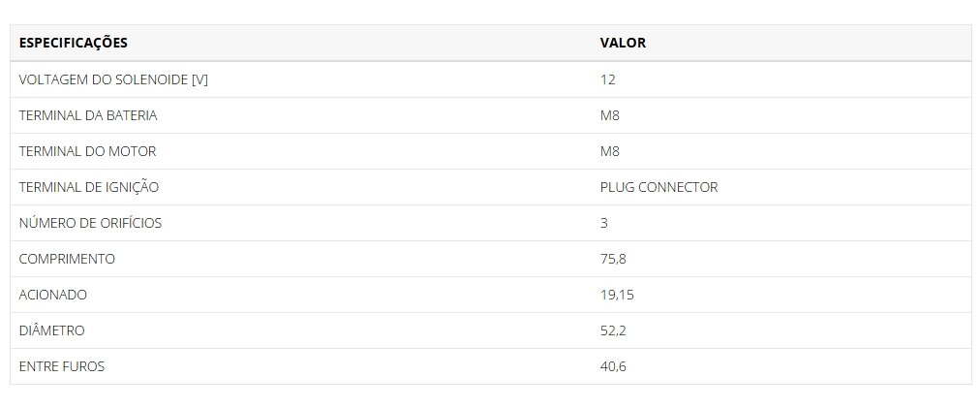The width and height of the screenshot is (980, 408).
Task: Click the VALOR column header
Action: pos(623,44)
